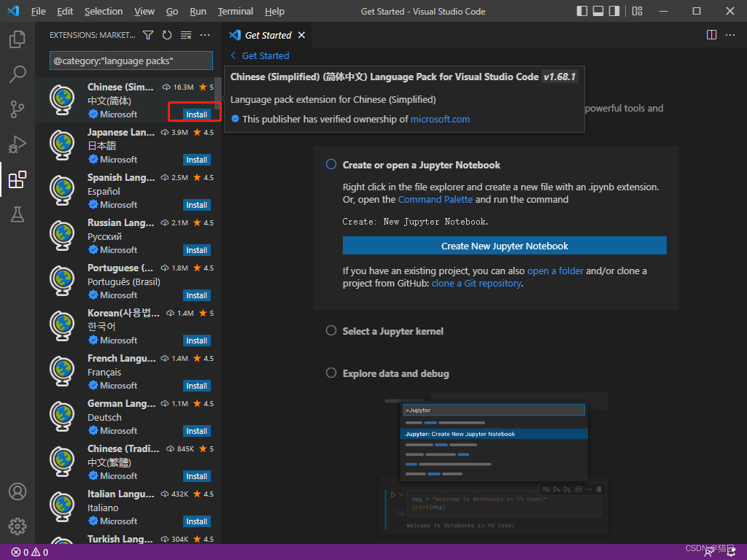Image resolution: width=747 pixels, height=560 pixels.
Task: Open the microsoft.com publisher link
Action: 440,119
